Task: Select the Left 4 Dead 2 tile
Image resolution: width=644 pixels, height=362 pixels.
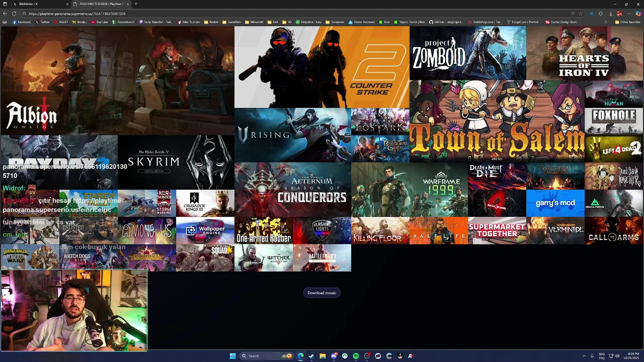Action: [614, 148]
